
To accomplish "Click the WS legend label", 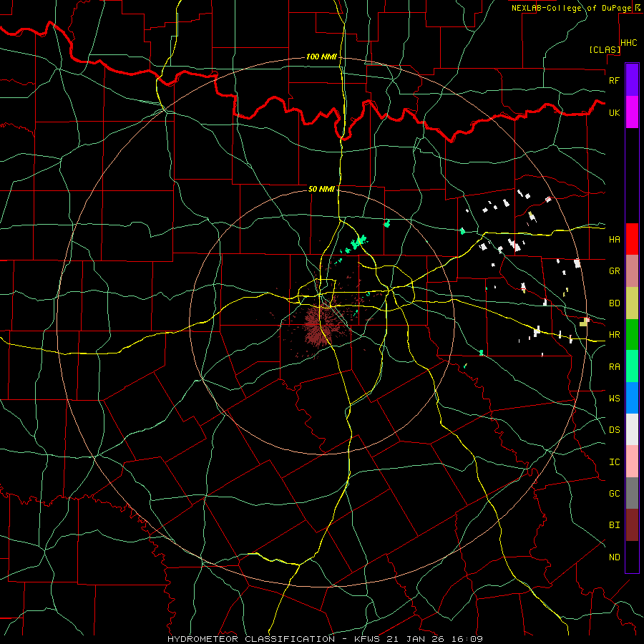I will pos(614,398).
